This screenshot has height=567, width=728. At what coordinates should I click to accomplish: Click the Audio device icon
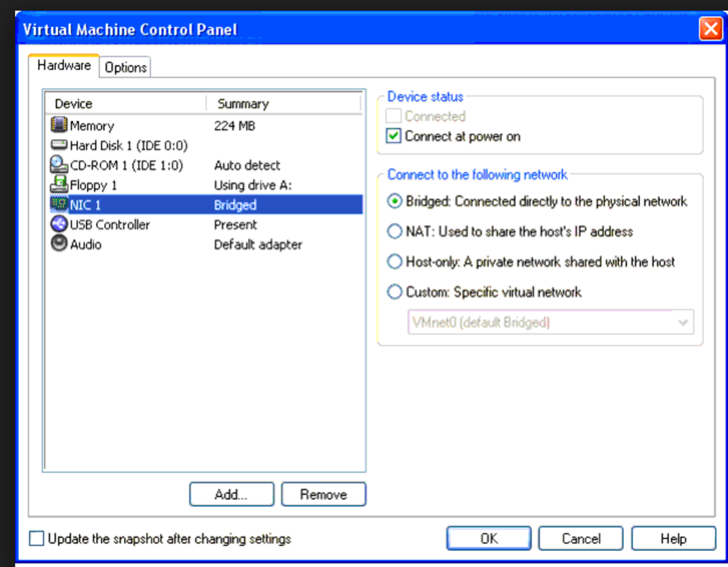(59, 244)
